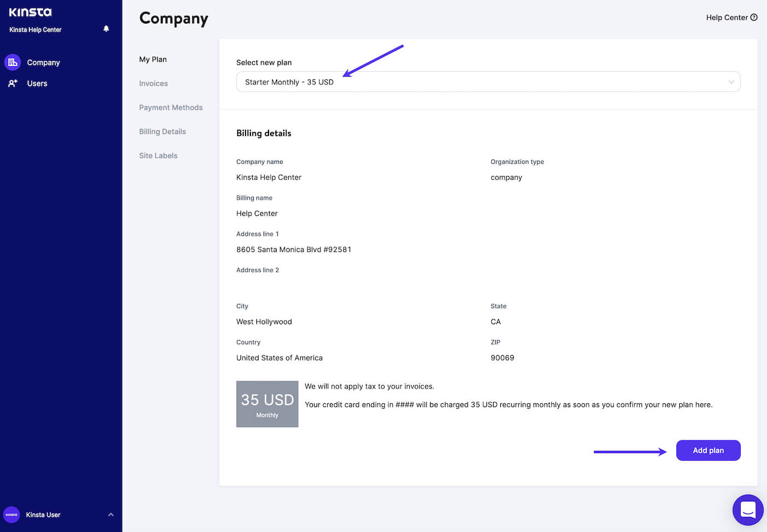Expand the Kinsta User menu chevron
Viewport: 767px width, 532px height.
(x=111, y=514)
